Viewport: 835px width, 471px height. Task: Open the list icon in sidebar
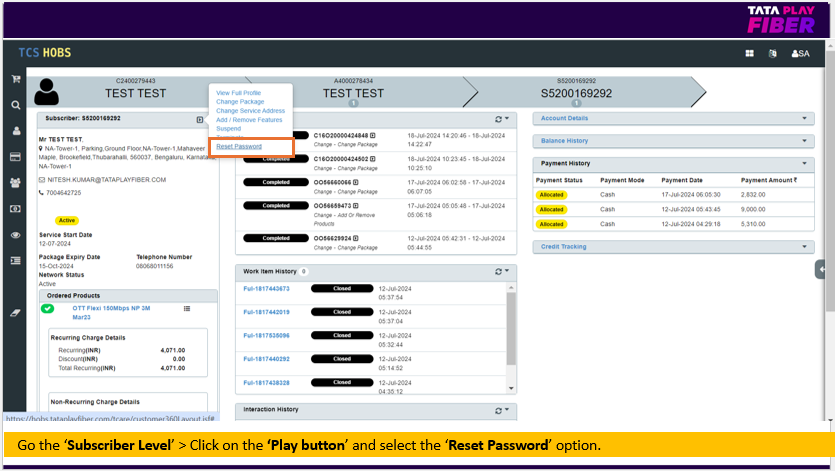[x=15, y=261]
